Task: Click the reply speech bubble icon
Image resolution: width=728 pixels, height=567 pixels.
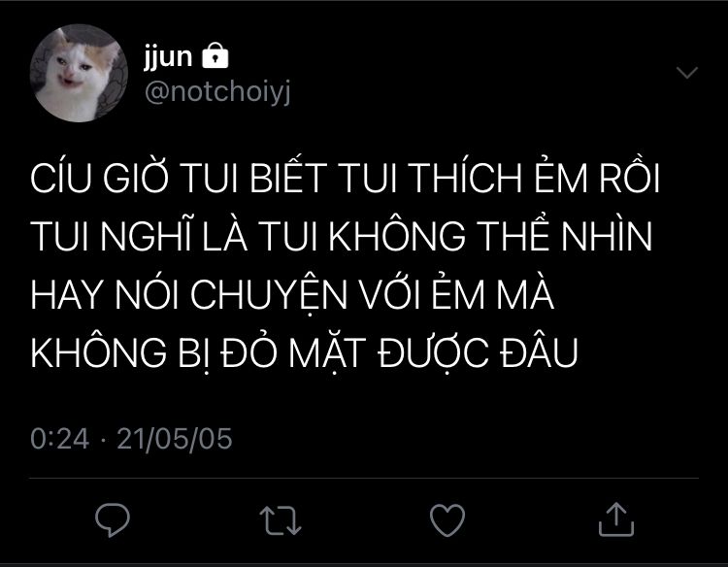Action: (x=113, y=519)
